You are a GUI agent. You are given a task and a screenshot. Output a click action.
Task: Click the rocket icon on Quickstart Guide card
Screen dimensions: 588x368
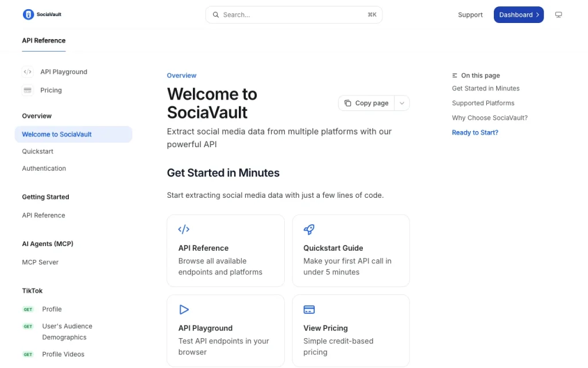[x=309, y=229]
